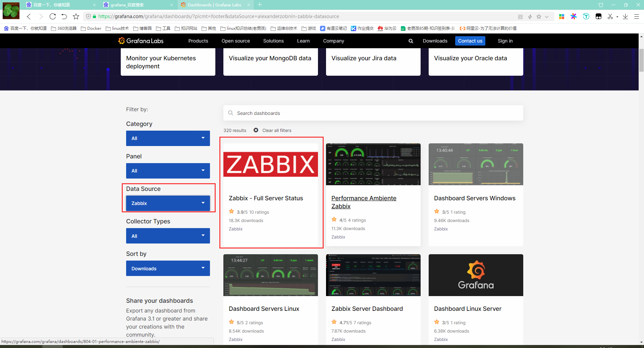Click the scissors screenshot icon
This screenshot has width=644, height=348.
pyautogui.click(x=610, y=16)
